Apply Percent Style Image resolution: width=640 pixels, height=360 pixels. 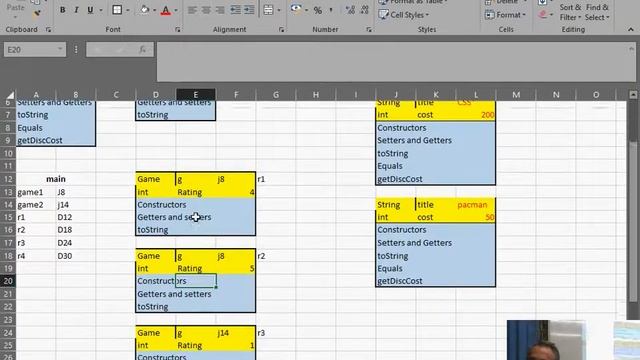318,10
